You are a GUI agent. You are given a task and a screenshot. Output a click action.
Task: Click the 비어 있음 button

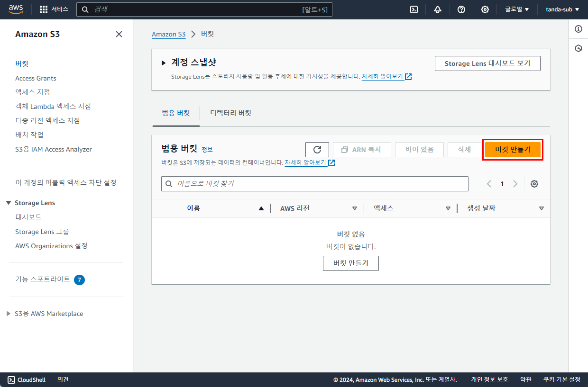pos(420,150)
